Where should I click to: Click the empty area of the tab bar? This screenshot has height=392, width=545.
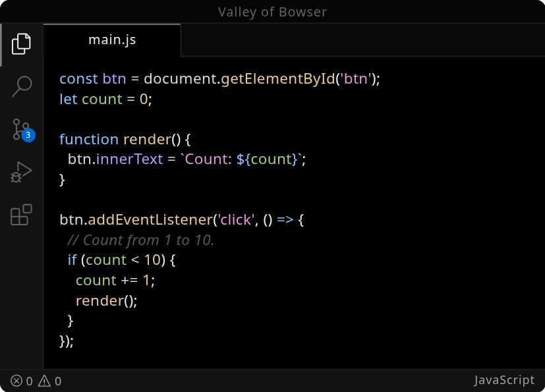click(362, 40)
